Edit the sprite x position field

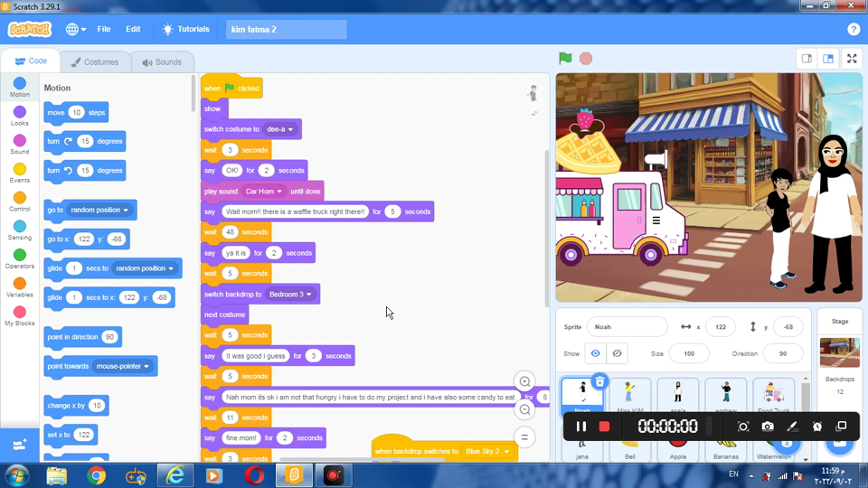point(721,327)
